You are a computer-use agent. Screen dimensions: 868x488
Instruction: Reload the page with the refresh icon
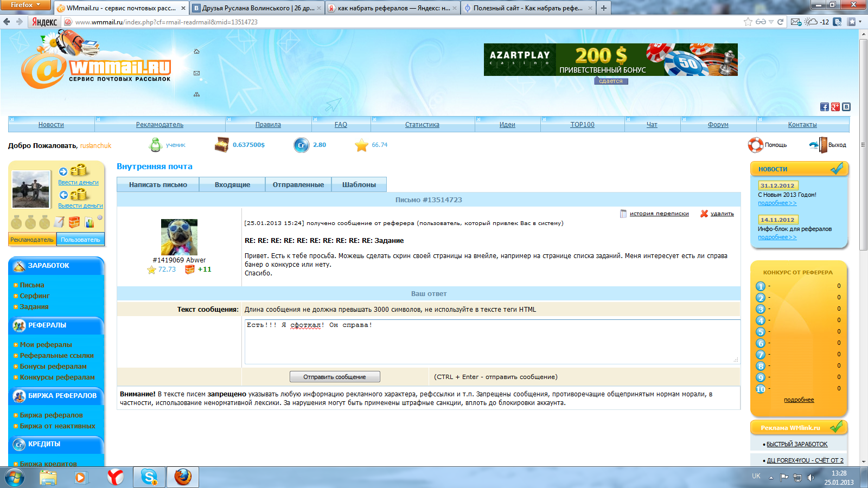780,22
